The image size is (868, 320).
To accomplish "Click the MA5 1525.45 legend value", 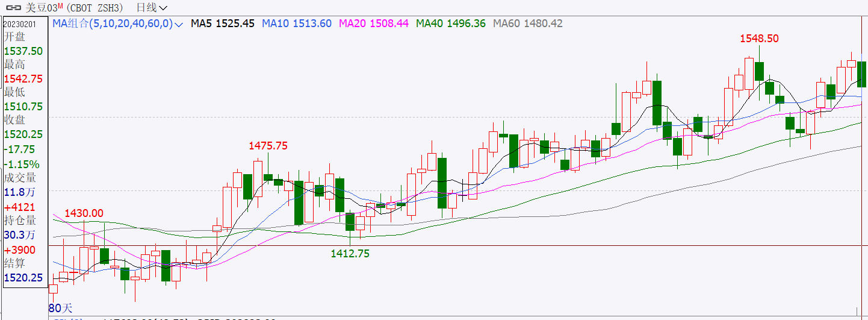I will coord(223,24).
